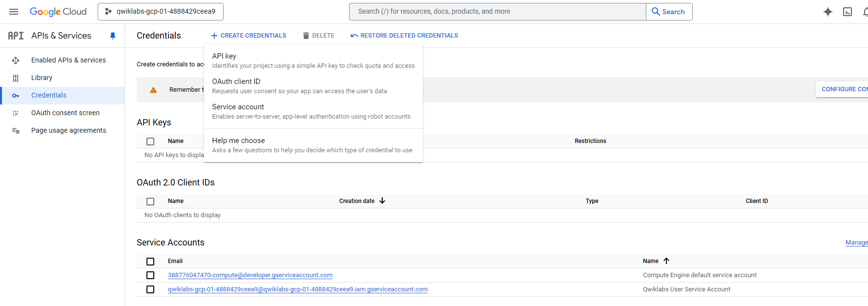Select the Credentials key icon in sidebar
The image size is (868, 306).
(x=16, y=96)
